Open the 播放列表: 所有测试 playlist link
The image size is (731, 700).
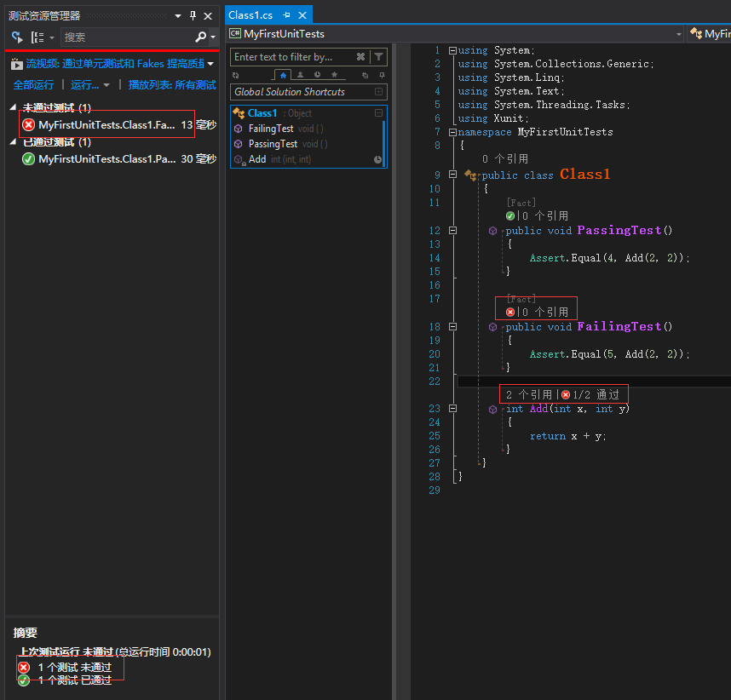click(x=171, y=85)
